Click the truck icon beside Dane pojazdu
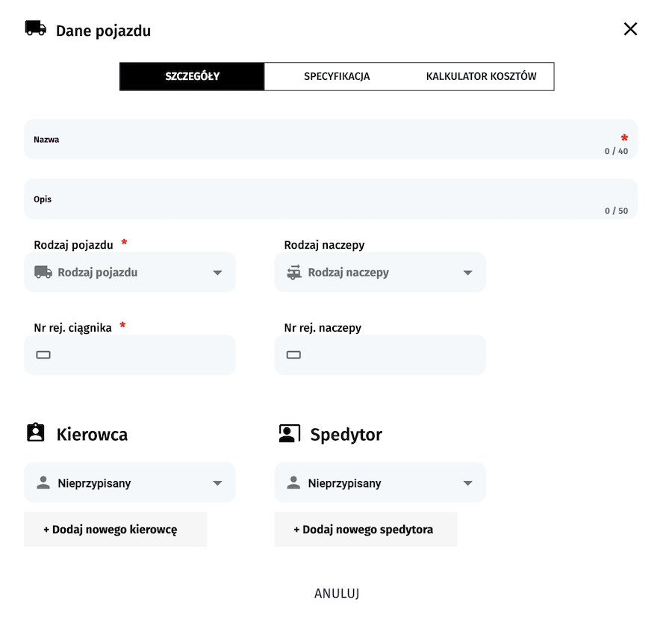This screenshot has width=672, height=623. [35, 29]
